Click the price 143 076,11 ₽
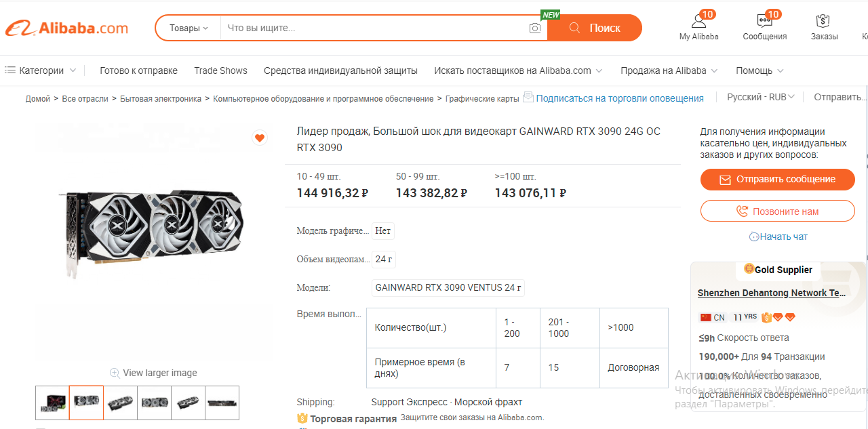The height and width of the screenshot is (429, 868). [531, 193]
